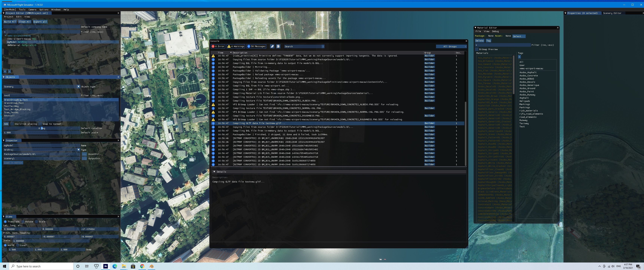
Task: Select the World coordinate radio button
Action: pos(5,245)
